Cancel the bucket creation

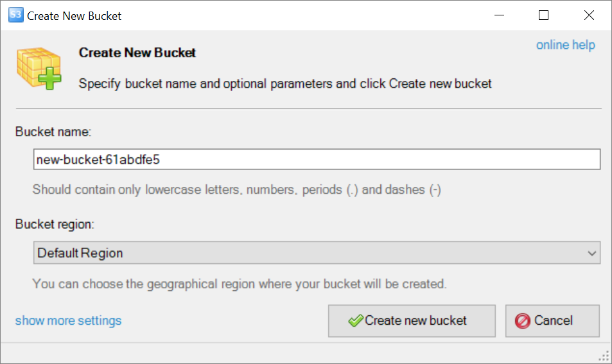pyautogui.click(x=552, y=321)
